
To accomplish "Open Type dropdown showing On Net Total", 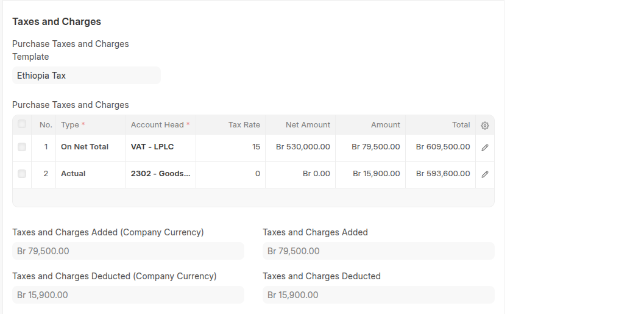I will click(90, 147).
